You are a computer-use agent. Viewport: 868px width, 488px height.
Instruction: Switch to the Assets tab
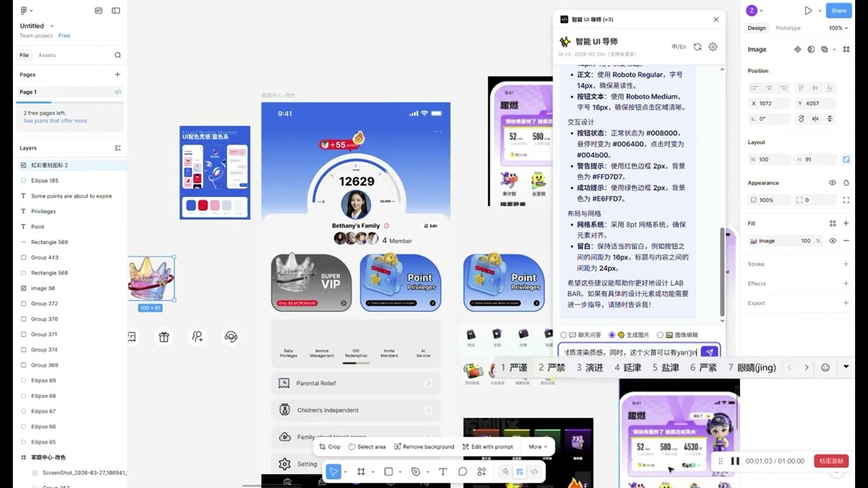point(47,55)
